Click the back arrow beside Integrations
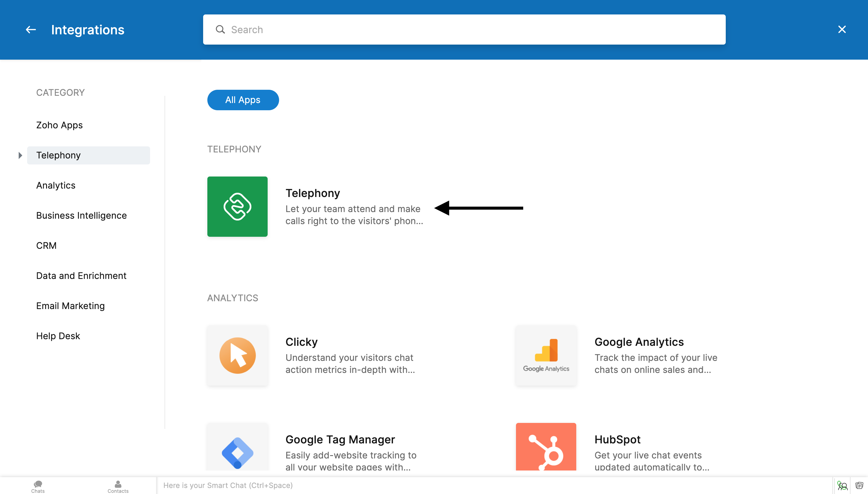 (x=30, y=30)
